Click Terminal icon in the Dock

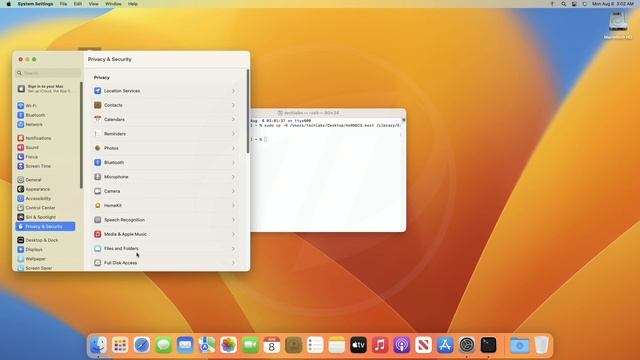pyautogui.click(x=488, y=345)
